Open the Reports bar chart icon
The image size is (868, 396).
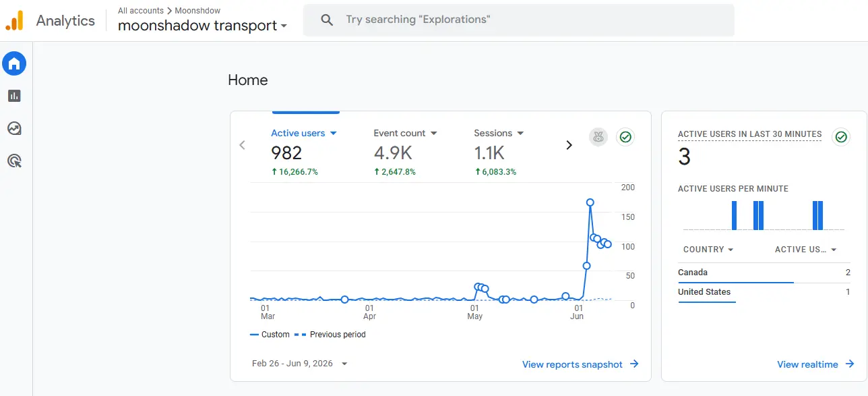pyautogui.click(x=14, y=96)
